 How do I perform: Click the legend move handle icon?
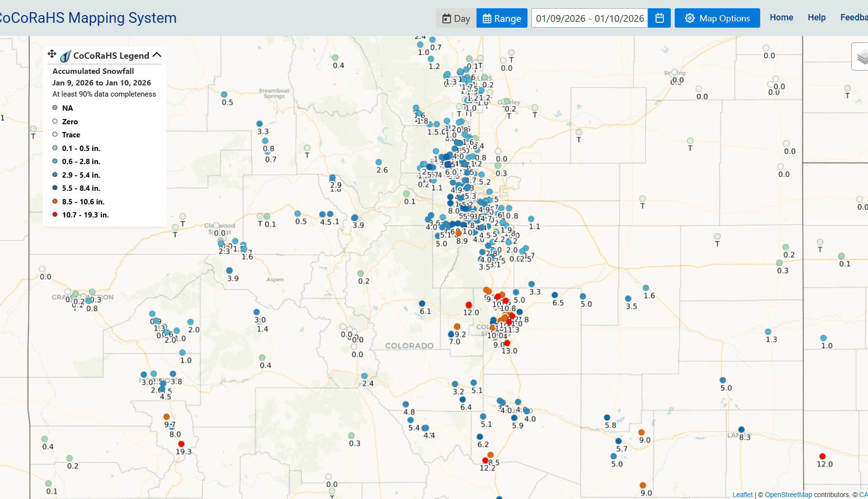[52, 54]
